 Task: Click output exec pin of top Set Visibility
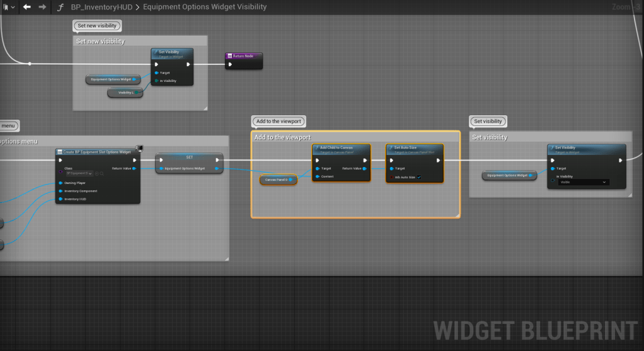188,64
